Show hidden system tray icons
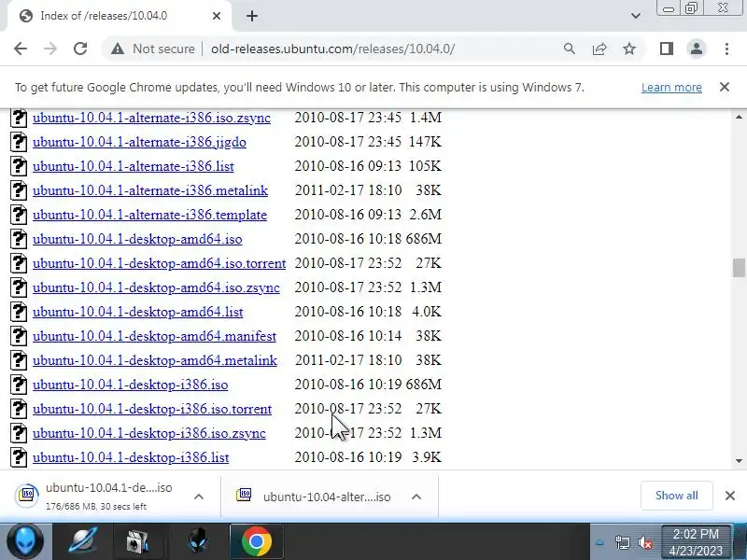This screenshot has width=747, height=560. click(x=600, y=542)
